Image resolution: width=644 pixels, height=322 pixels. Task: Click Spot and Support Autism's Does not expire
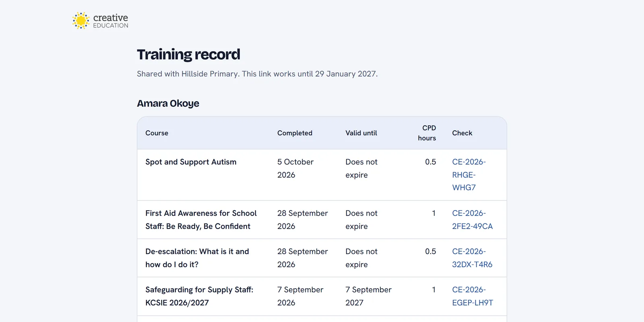tap(361, 168)
